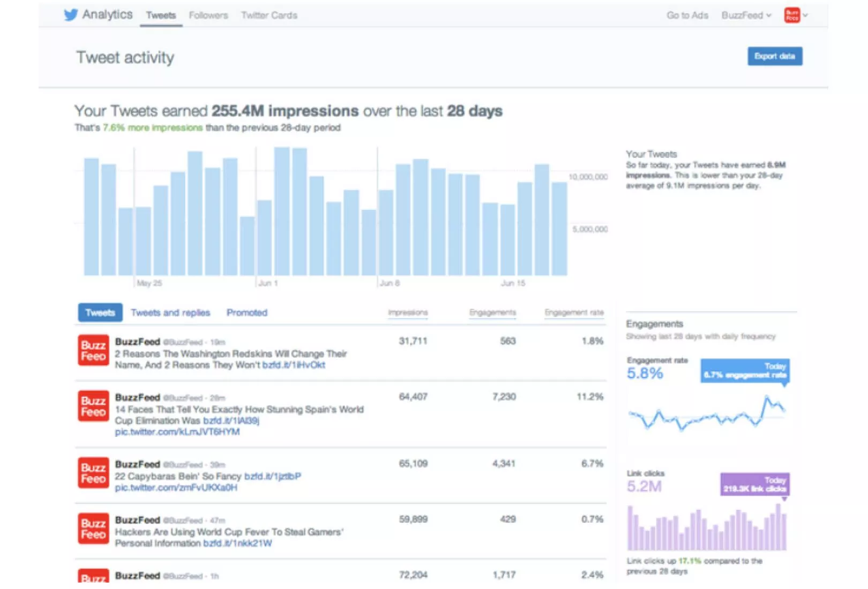
Task: Select Tweets and replies filter
Action: (170, 313)
